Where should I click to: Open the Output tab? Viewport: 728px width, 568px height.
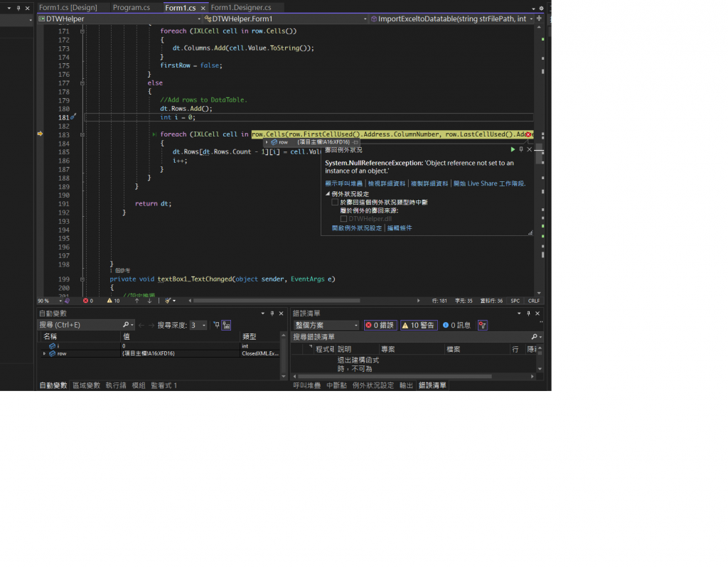[x=406, y=385]
